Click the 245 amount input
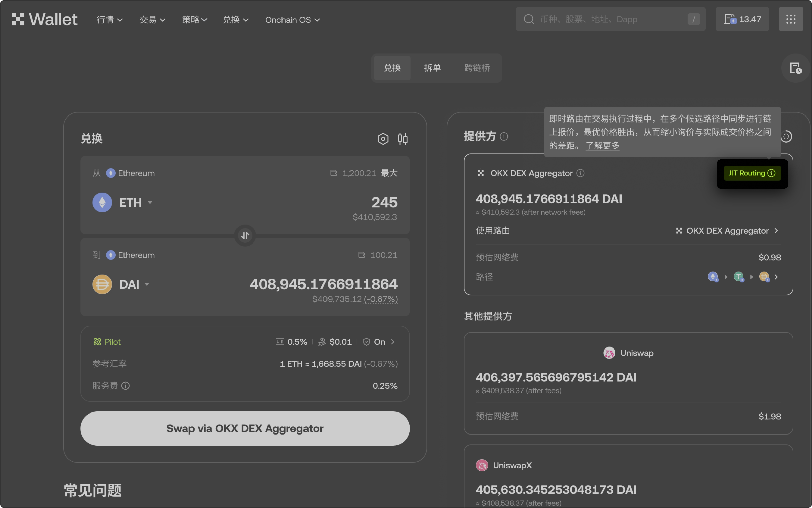Image resolution: width=812 pixels, height=508 pixels. [x=384, y=202]
